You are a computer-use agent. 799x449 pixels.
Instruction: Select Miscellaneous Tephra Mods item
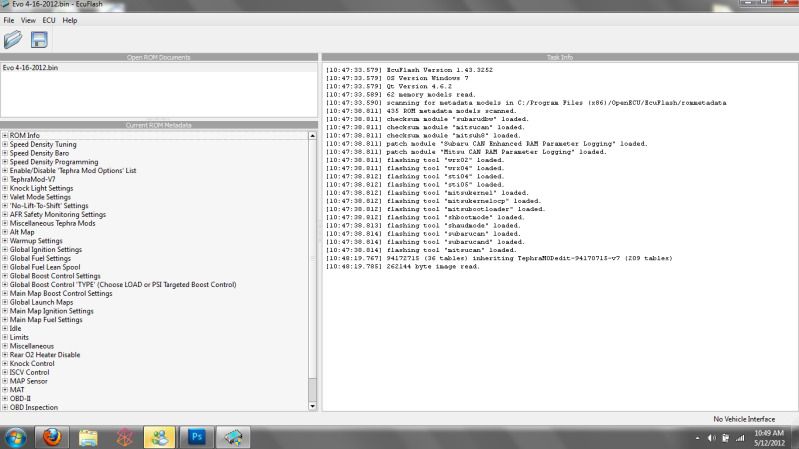(52, 223)
